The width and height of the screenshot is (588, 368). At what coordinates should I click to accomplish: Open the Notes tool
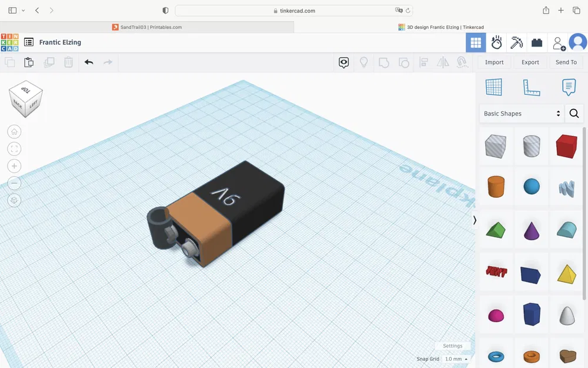568,87
